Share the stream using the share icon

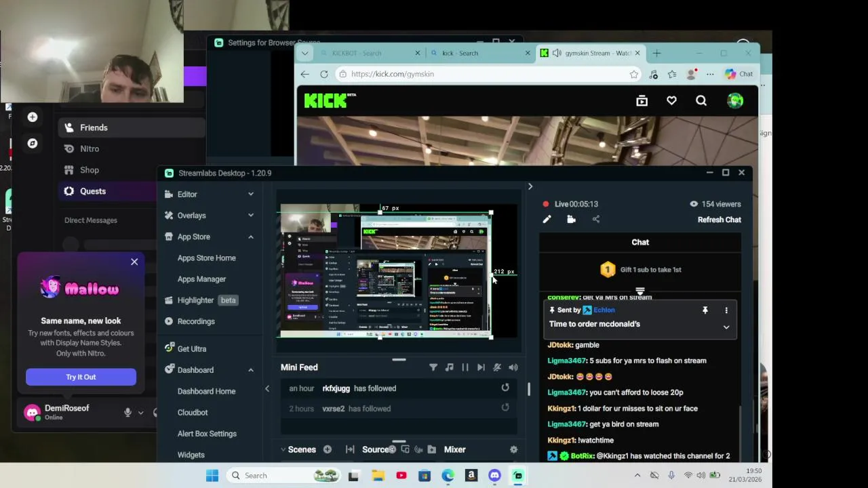pyautogui.click(x=596, y=220)
